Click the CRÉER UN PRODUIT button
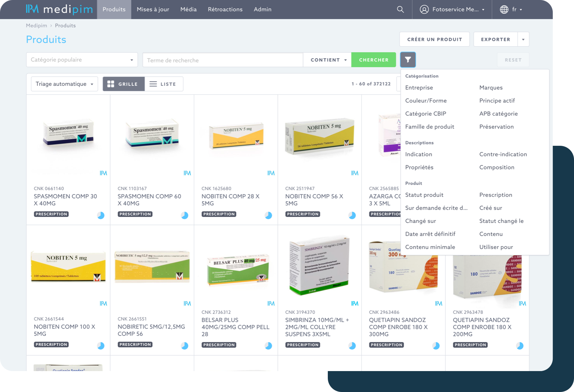Screen dimensions: 574x392 (x=435, y=39)
